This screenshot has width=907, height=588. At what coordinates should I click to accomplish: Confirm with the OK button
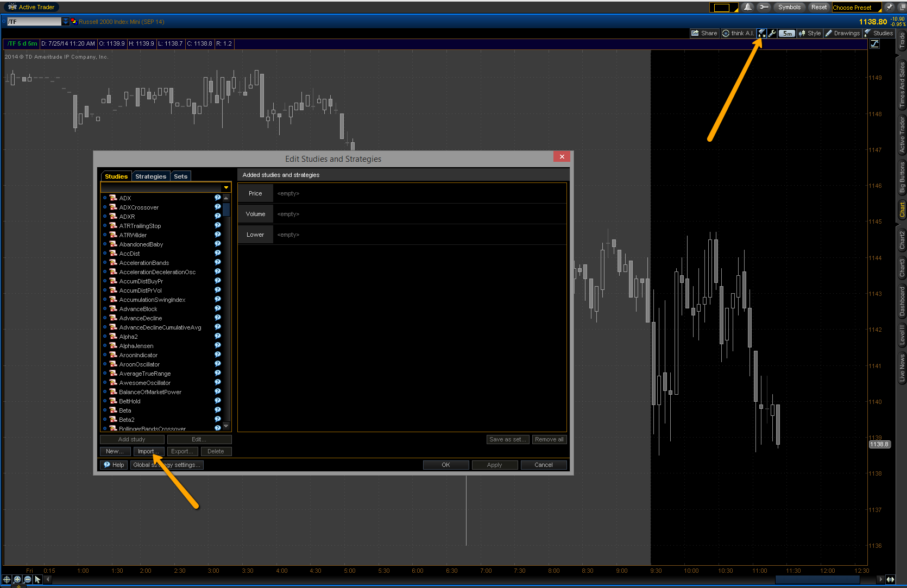[x=446, y=465]
